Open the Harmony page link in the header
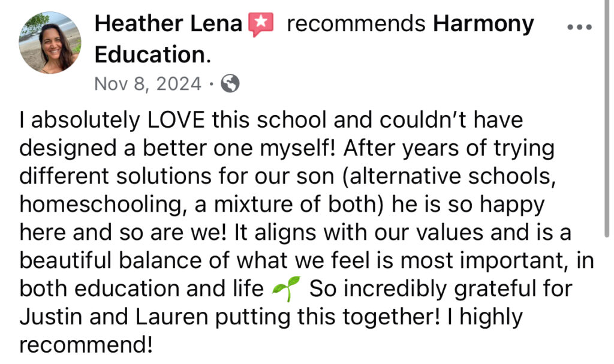The height and width of the screenshot is (364, 614). coord(483,24)
